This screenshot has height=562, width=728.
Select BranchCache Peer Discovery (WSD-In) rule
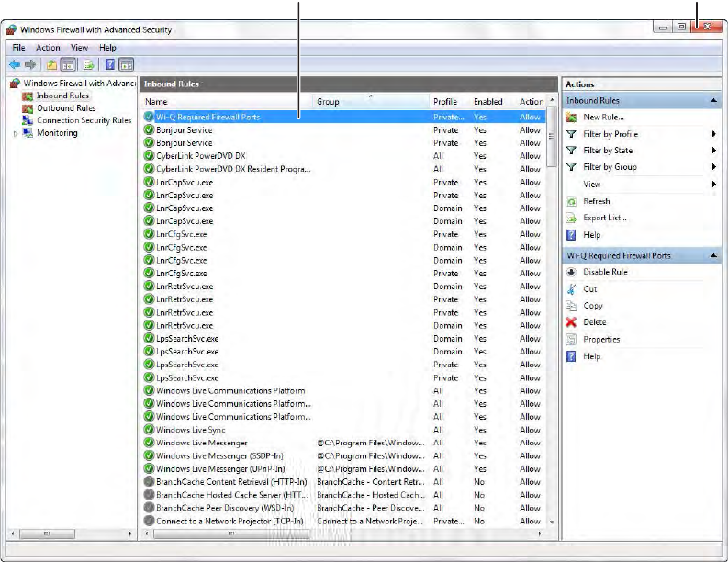(x=343, y=508)
